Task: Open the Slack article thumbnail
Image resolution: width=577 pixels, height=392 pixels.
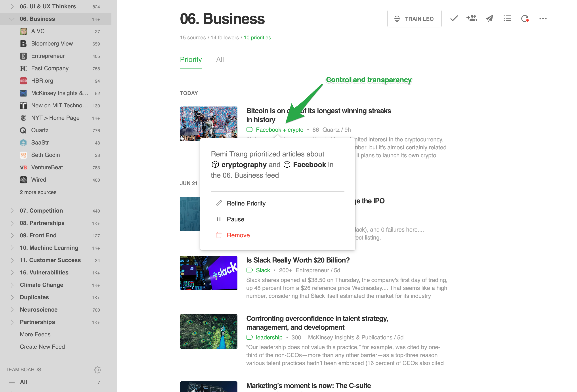Action: 208,273
